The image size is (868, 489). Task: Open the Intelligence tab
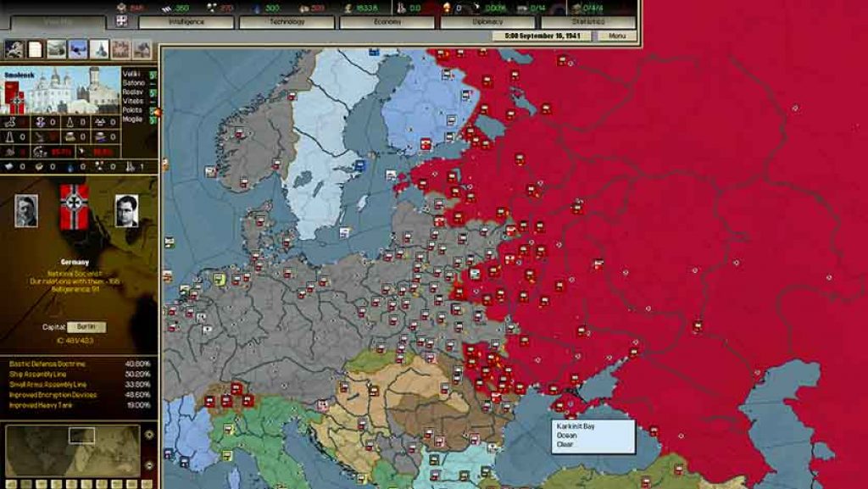(186, 22)
